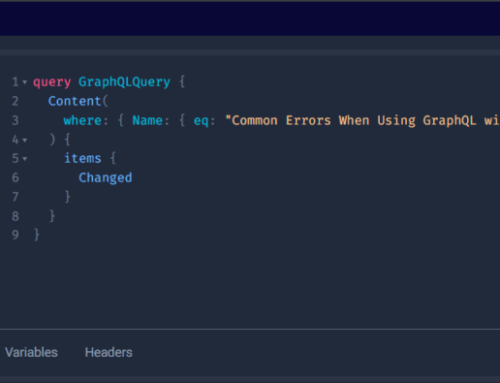Click the closing brace on line 9
500x383 pixels.
tap(37, 235)
